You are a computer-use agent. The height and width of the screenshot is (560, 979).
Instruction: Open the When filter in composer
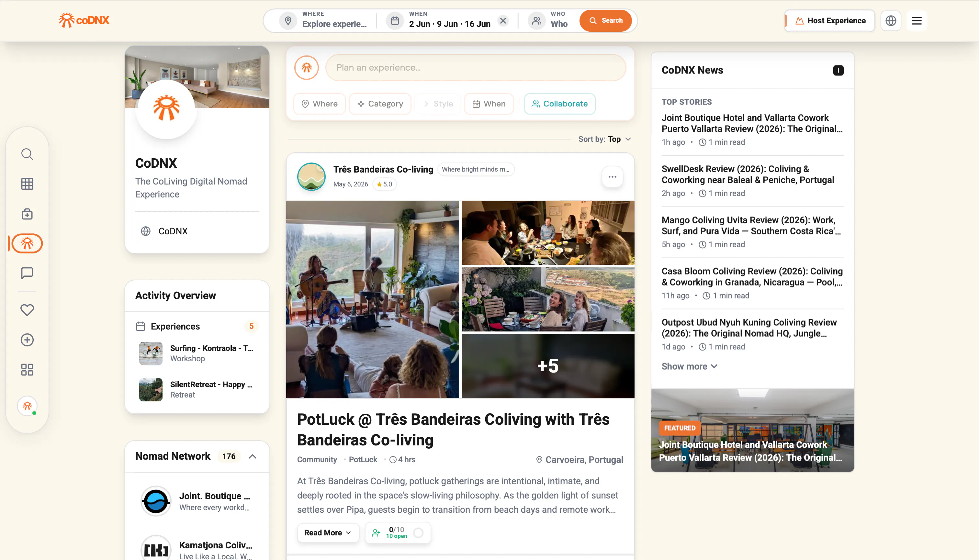pyautogui.click(x=489, y=104)
